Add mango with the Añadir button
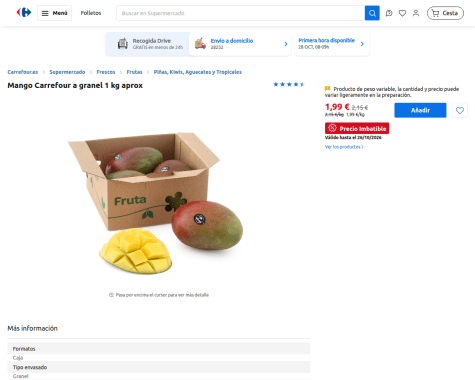Image resolution: width=475 pixels, height=380 pixels. pos(420,110)
